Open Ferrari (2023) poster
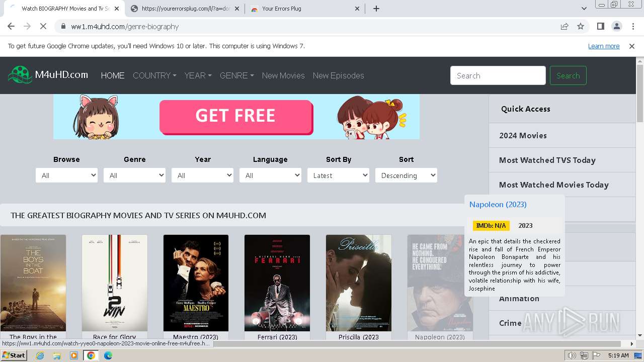This screenshot has height=362, width=644. [277, 283]
